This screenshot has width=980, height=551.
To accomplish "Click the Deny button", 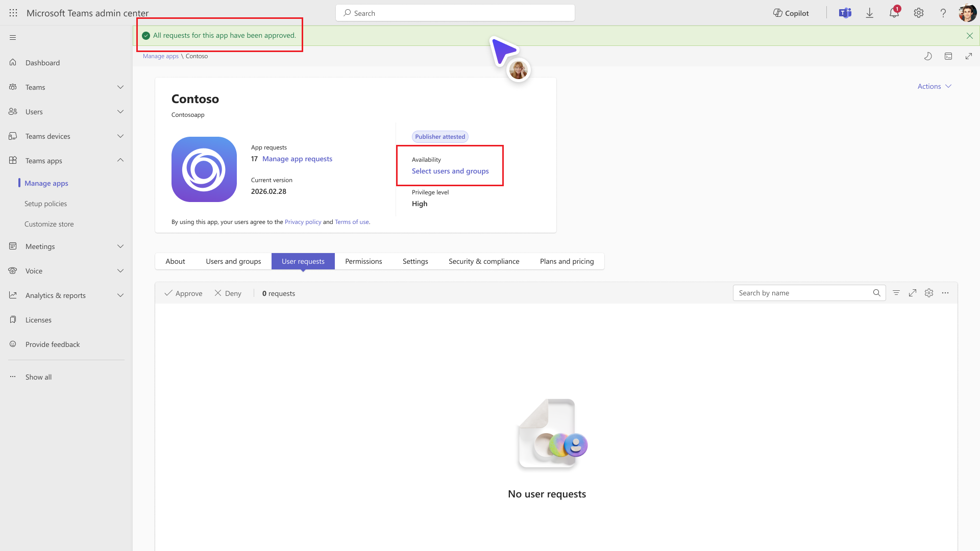I will pyautogui.click(x=228, y=293).
